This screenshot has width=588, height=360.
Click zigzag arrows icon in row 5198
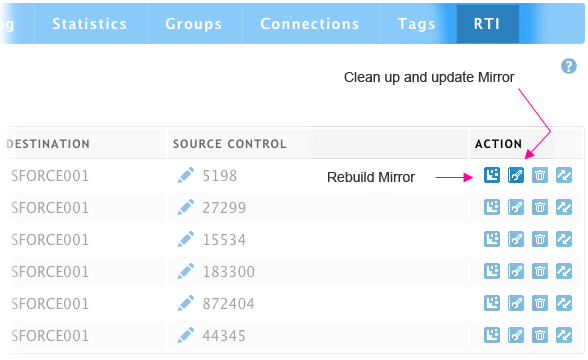pyautogui.click(x=564, y=175)
